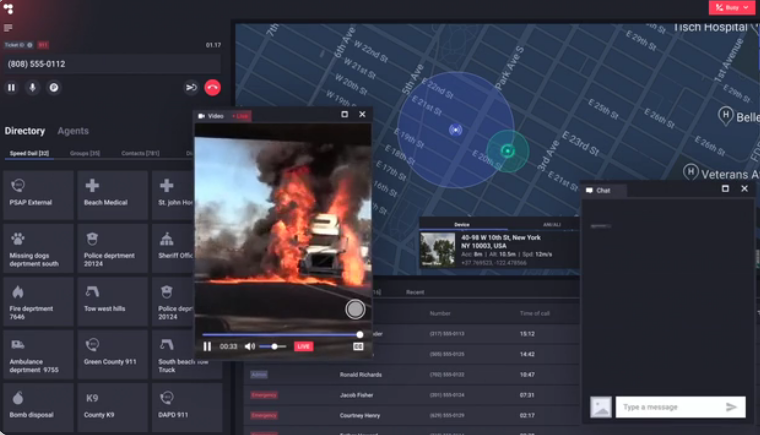Click the Admin tag on Ronald Richards row
This screenshot has width=760, height=435.
click(259, 374)
